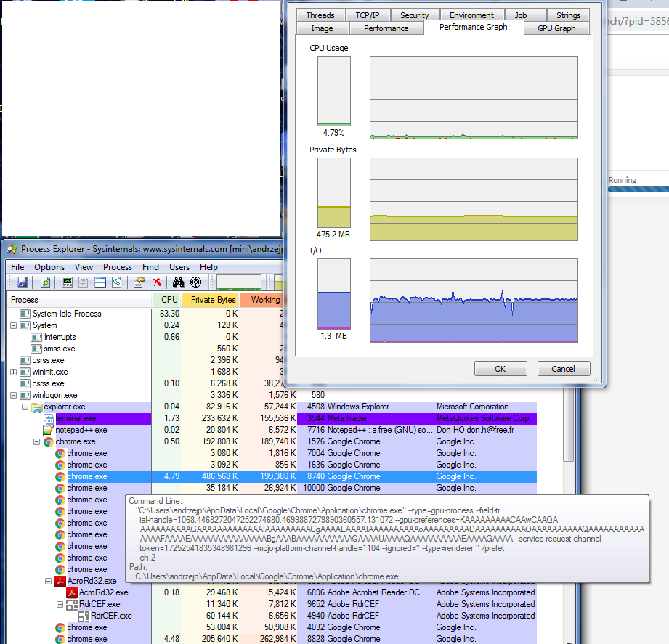This screenshot has width=669, height=644.
Task: Open the Help menu
Action: pos(208,267)
